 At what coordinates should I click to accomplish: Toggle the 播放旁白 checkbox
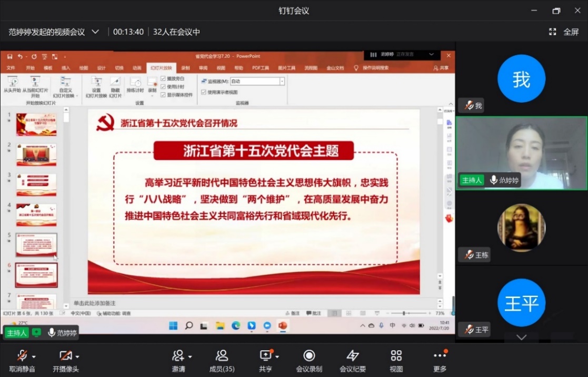click(x=163, y=79)
